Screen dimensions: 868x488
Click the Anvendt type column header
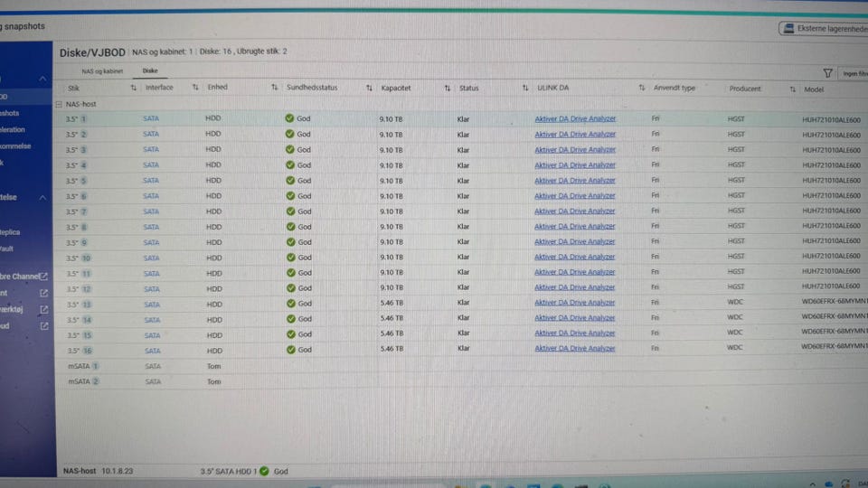tap(674, 88)
